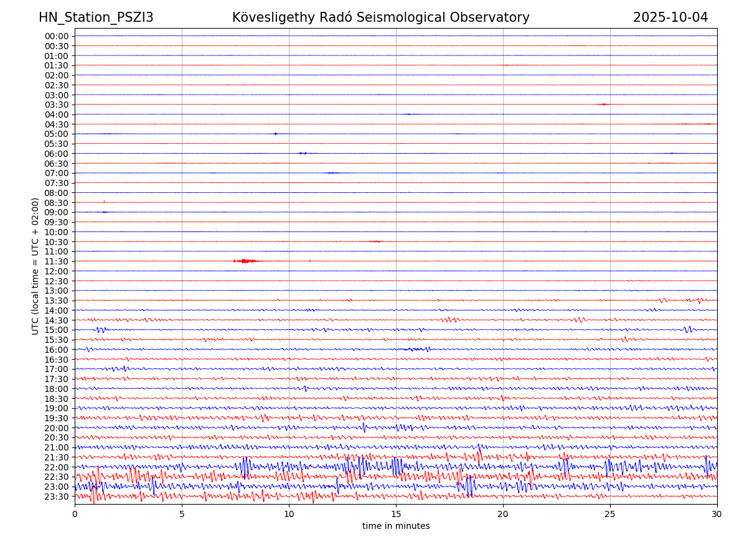Select the x-axis tick label 30
The image size is (747, 560).
pyautogui.click(x=717, y=515)
